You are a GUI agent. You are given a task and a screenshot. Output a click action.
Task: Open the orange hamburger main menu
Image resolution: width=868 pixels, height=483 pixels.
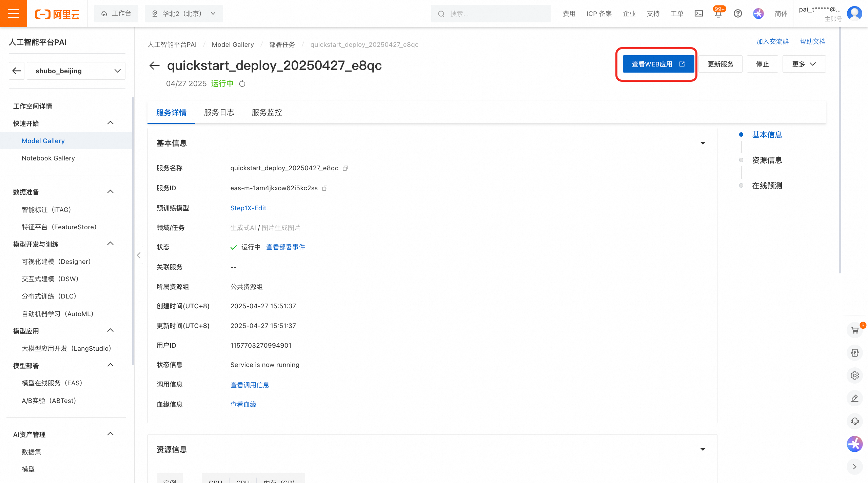click(x=14, y=14)
